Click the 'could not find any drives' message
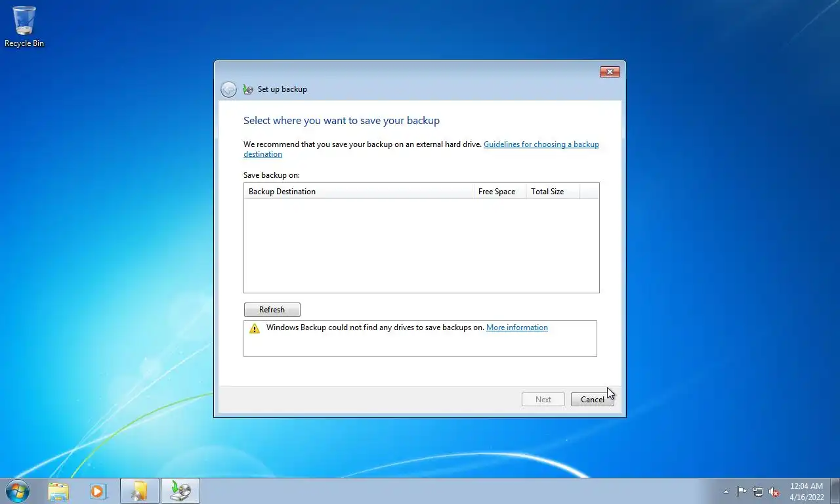 point(375,327)
